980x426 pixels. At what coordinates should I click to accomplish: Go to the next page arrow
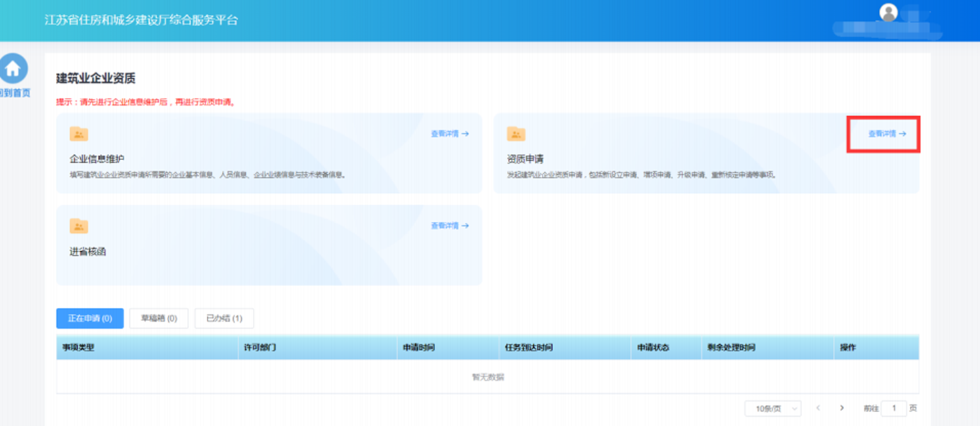point(842,408)
